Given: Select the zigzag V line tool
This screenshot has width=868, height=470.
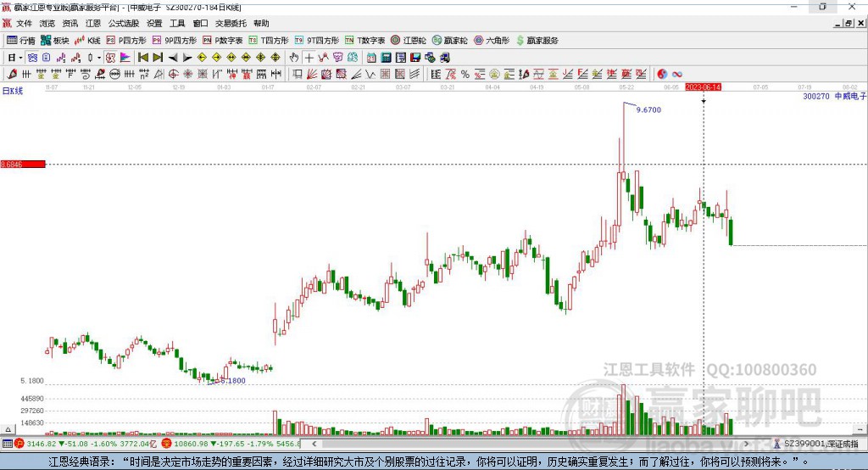Looking at the screenshot, I should point(370,75).
